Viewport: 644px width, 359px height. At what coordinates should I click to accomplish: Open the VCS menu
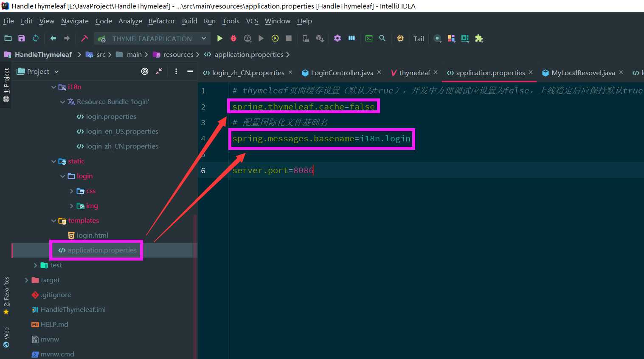(x=252, y=21)
